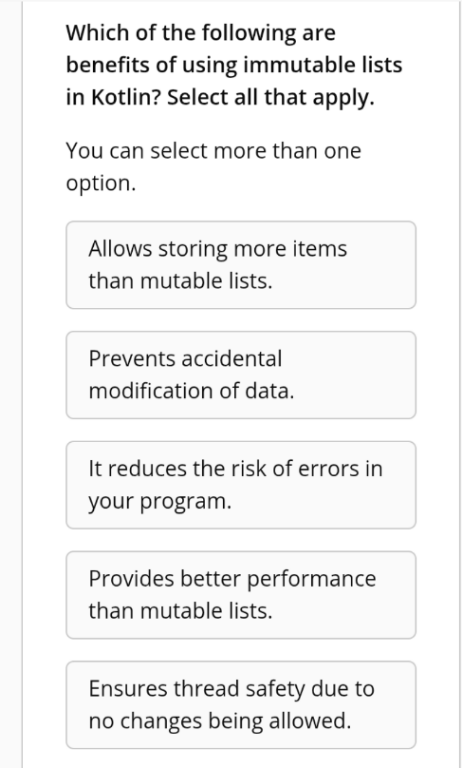Pick the answer comparing performance to mutable lists
This screenshot has height=768, width=462.
[x=241, y=595]
